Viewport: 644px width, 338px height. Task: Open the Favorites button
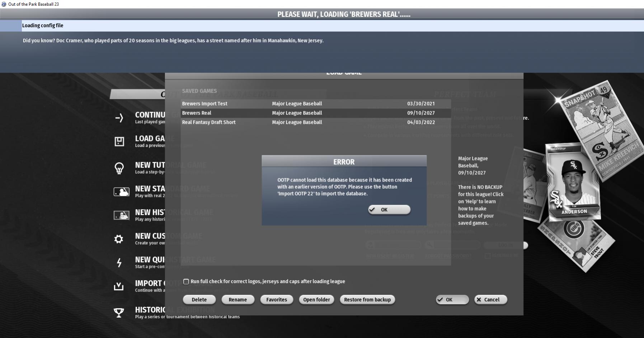[x=276, y=300]
